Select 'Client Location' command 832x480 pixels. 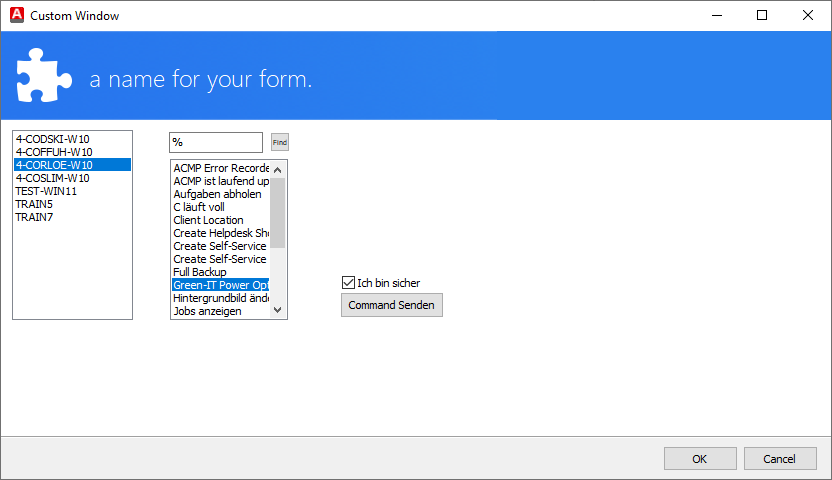click(x=221, y=220)
